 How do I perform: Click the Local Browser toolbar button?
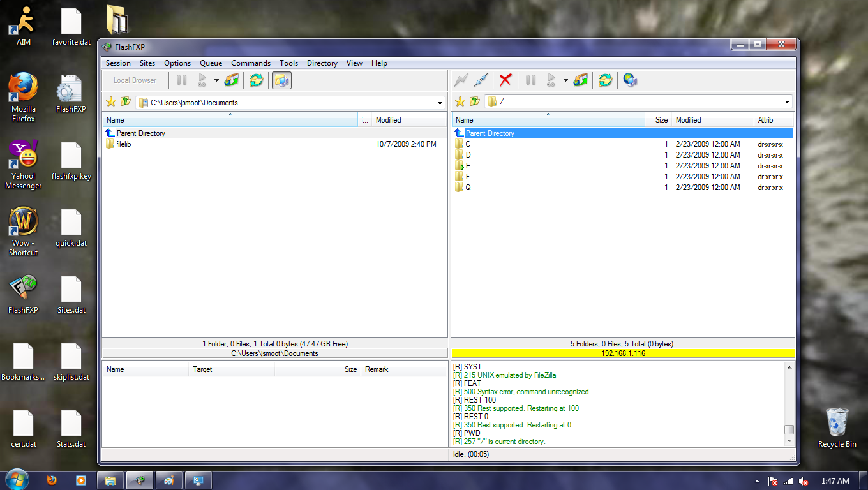(135, 80)
